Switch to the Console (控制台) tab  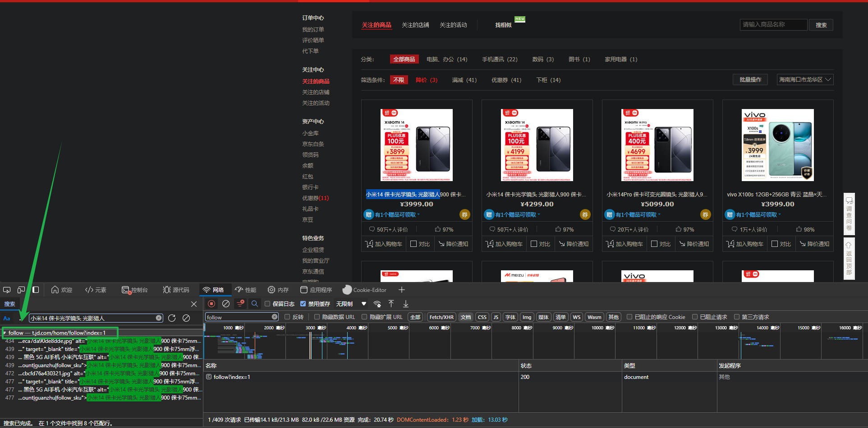point(135,290)
